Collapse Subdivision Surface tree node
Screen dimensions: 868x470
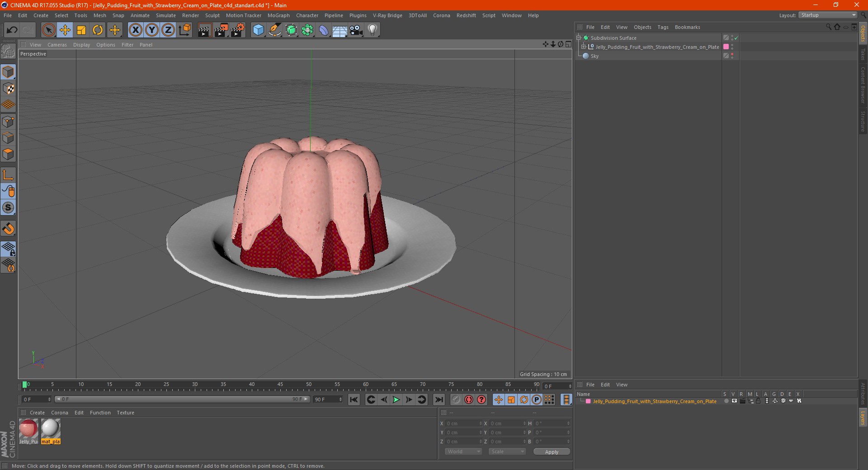(x=578, y=38)
